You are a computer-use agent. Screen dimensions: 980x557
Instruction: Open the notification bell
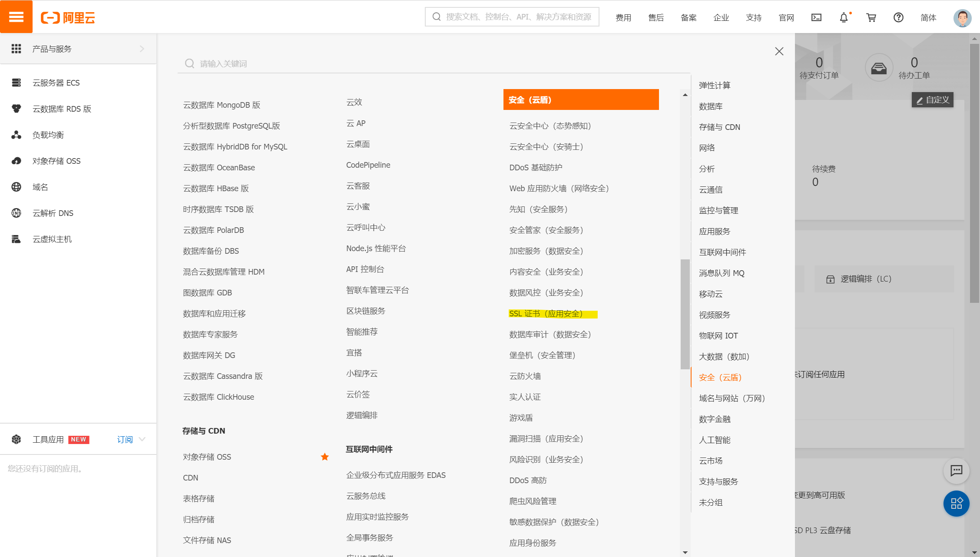point(844,17)
